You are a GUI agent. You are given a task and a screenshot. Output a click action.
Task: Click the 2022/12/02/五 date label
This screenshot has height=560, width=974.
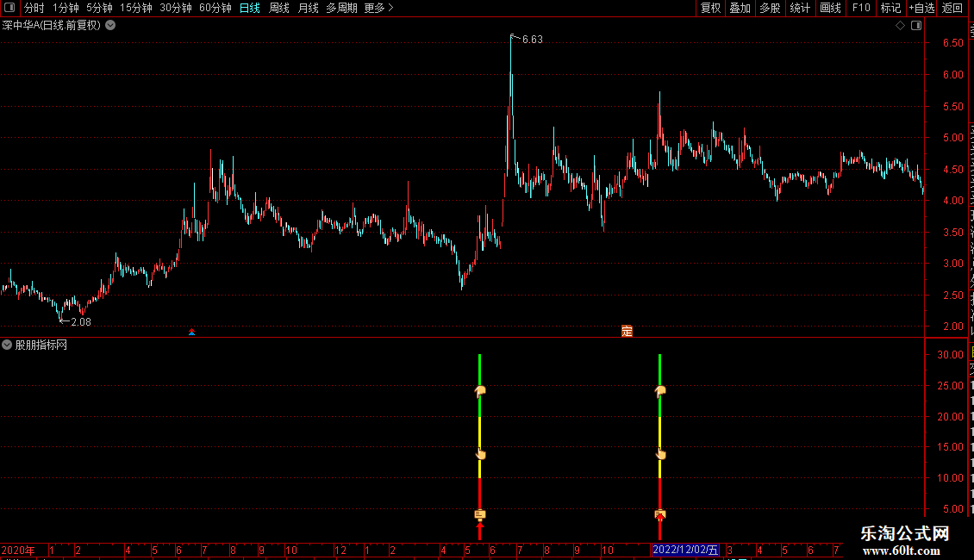tap(685, 550)
